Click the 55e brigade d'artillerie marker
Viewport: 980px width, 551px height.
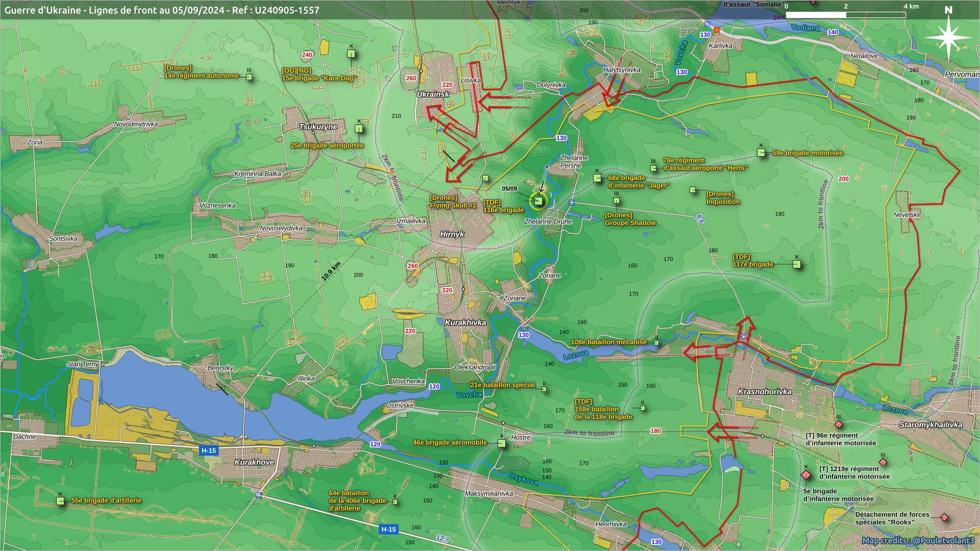(60, 501)
